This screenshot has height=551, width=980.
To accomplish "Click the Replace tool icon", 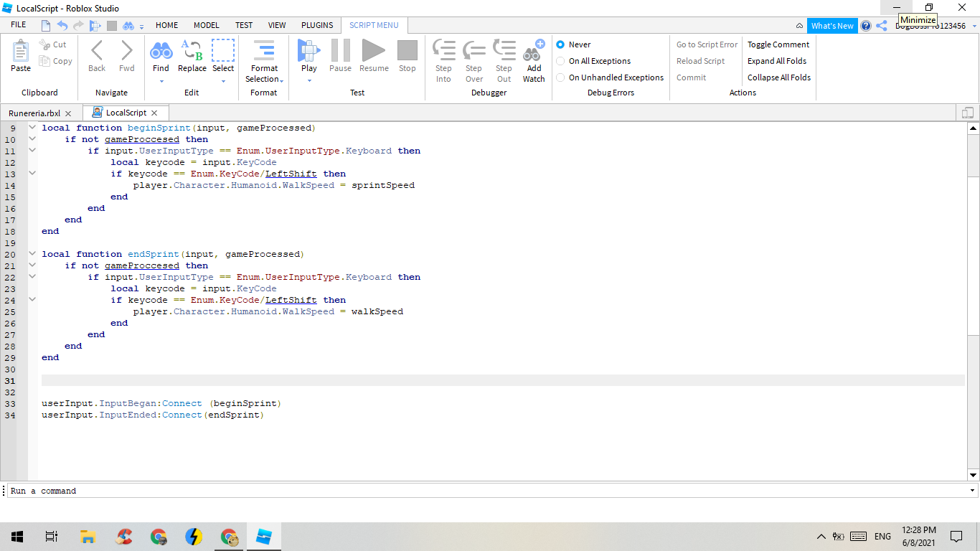I will coord(192,52).
